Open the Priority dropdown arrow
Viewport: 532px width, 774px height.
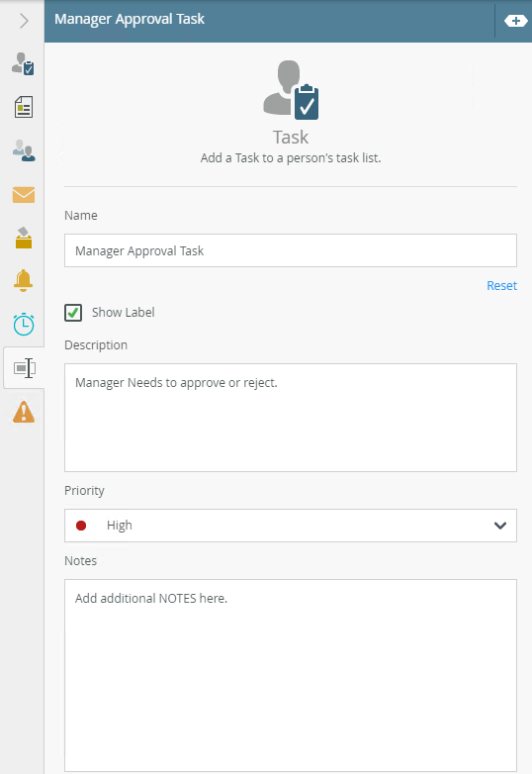[500, 526]
